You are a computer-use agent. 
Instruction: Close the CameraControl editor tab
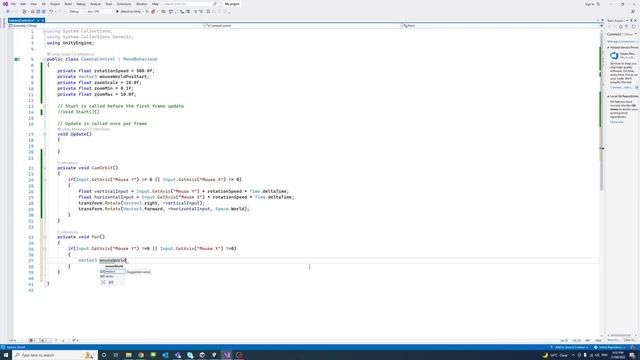coord(42,20)
